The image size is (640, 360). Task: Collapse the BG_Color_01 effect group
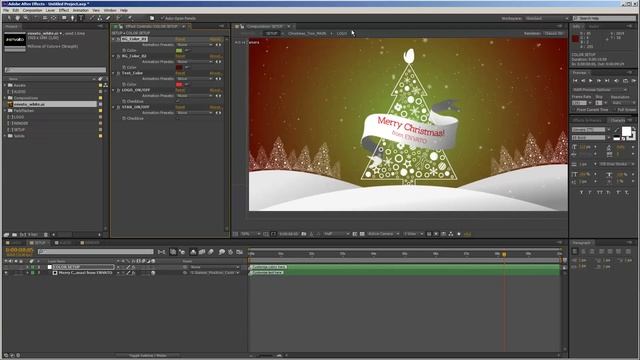113,39
